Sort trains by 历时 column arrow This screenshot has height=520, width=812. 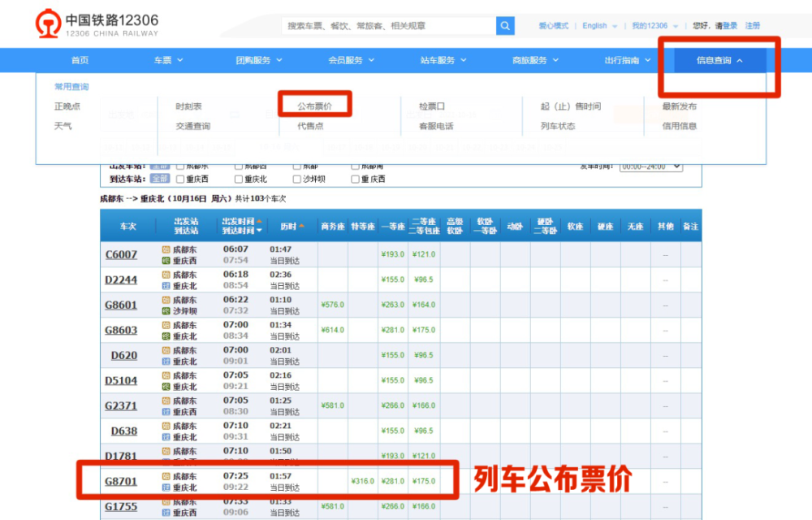coord(302,225)
